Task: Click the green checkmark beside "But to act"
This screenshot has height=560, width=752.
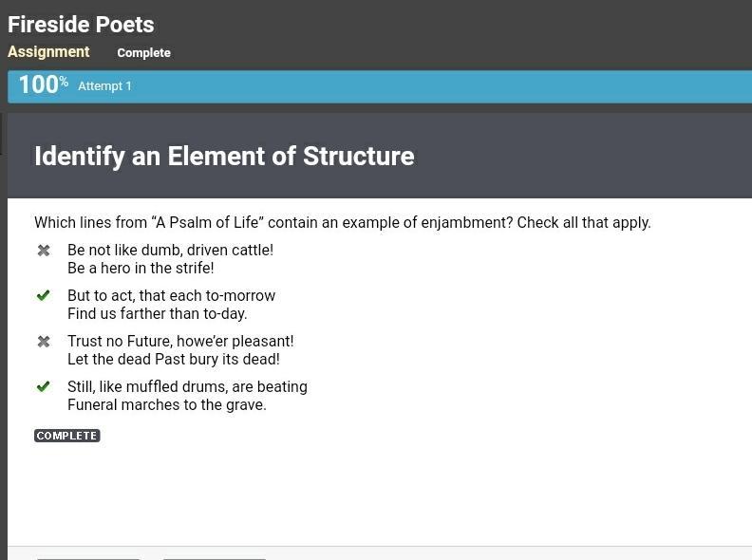Action: pos(43,295)
